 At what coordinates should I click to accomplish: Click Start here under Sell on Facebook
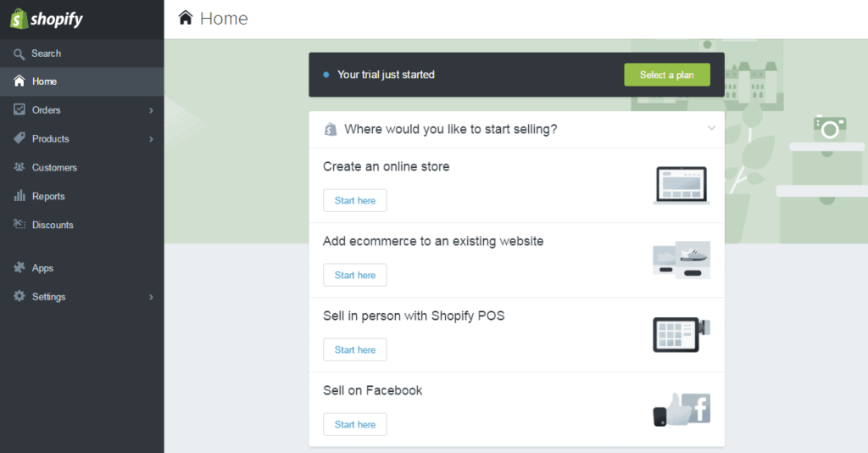354,424
